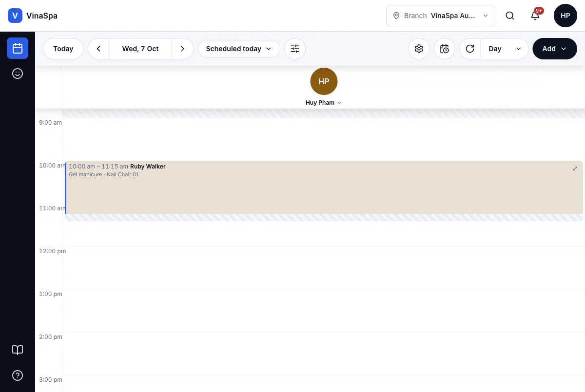Click the 3:00 pm time label

(50, 380)
